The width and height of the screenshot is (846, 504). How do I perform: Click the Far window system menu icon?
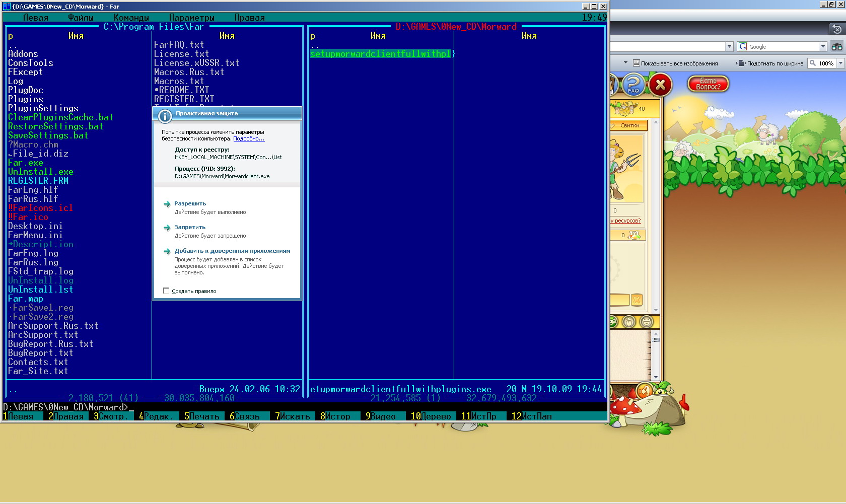tap(7, 6)
